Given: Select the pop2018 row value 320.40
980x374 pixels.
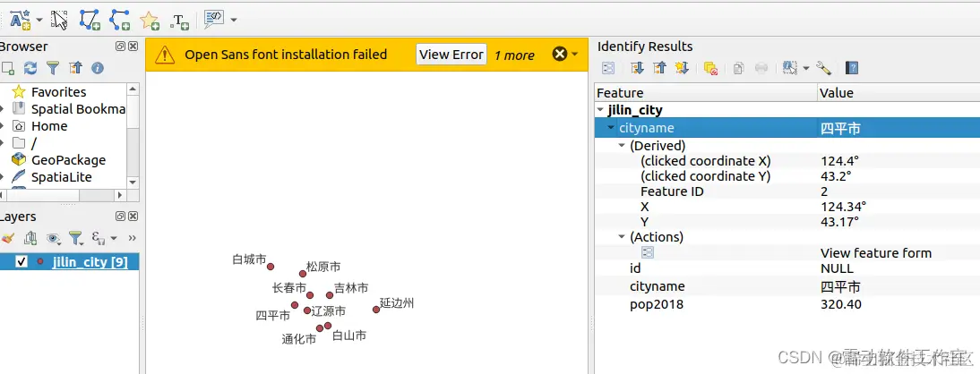Looking at the screenshot, I should (840, 304).
